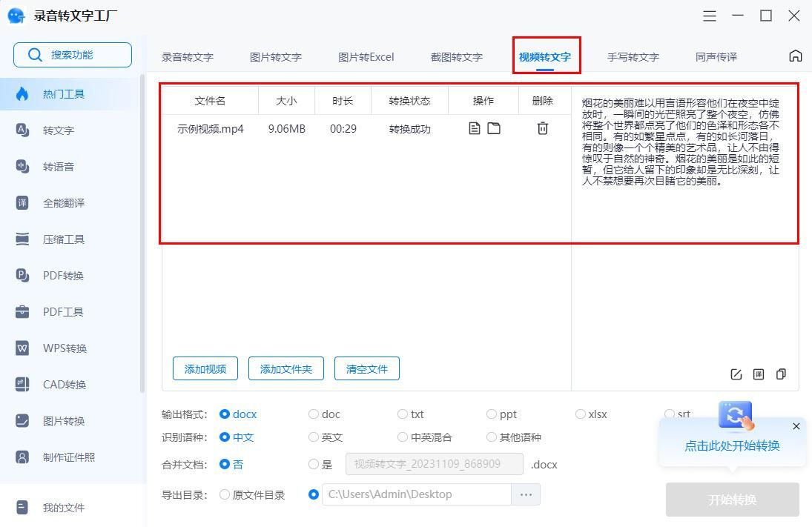Viewport: 812px width, 527px height.
Task: Click the 添加视频 button
Action: (x=205, y=368)
